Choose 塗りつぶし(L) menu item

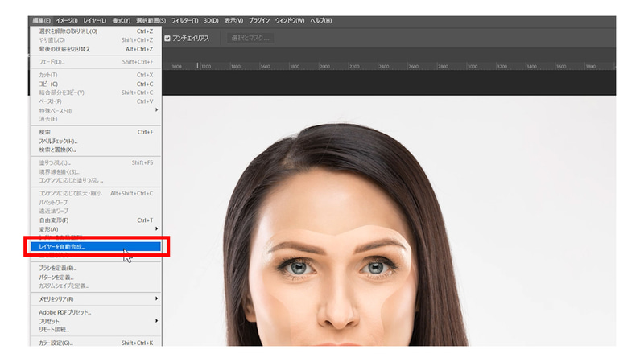pos(96,163)
